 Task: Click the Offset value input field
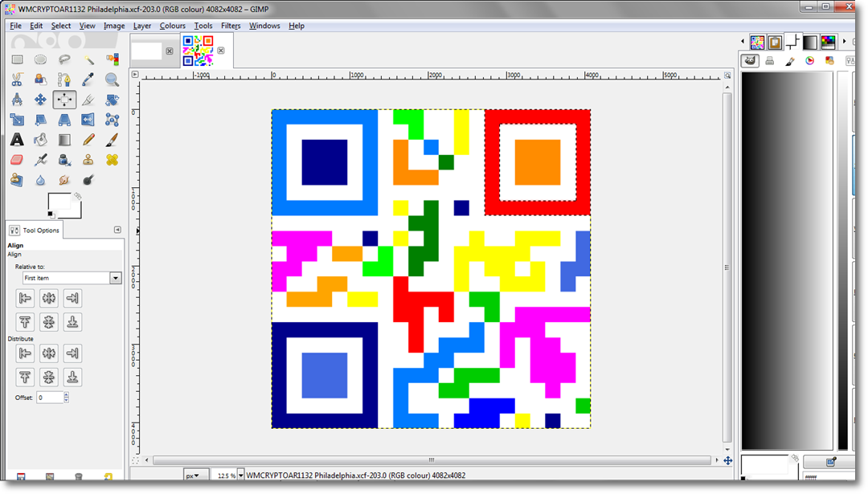pyautogui.click(x=50, y=397)
